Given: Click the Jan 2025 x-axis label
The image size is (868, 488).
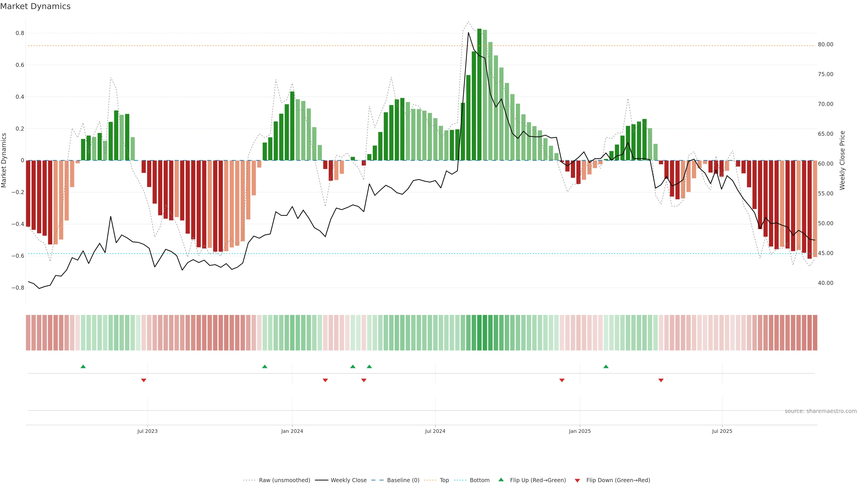Looking at the screenshot, I should (x=580, y=431).
